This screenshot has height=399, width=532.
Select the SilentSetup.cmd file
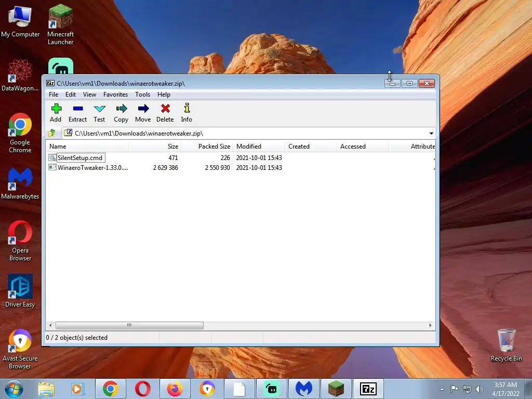80,158
